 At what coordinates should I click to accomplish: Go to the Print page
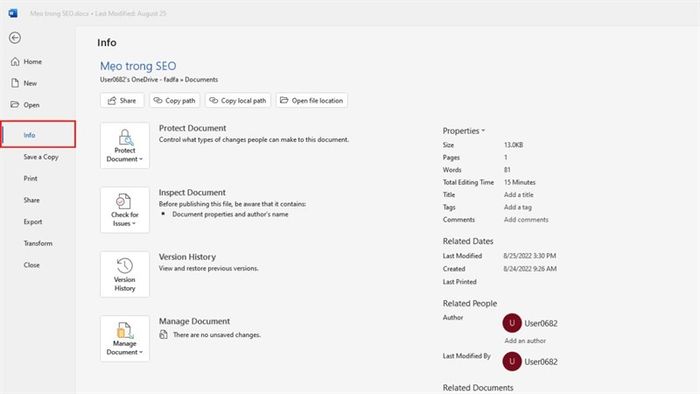pos(30,178)
